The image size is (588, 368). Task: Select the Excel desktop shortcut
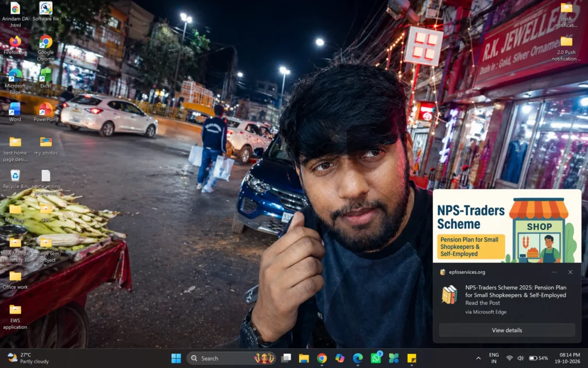click(46, 78)
